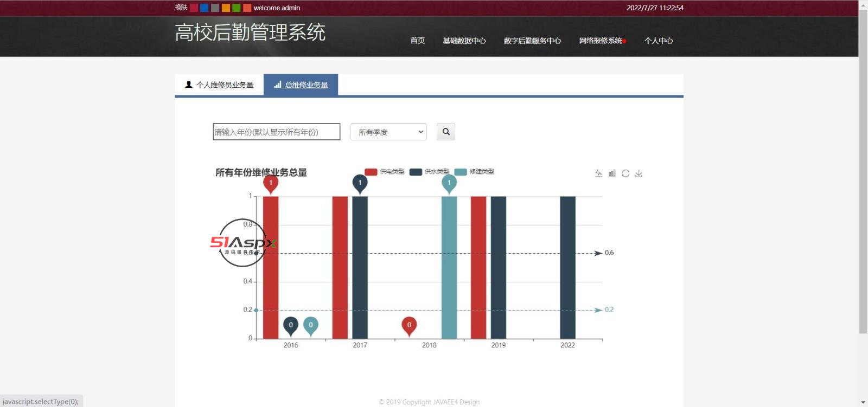
Task: Click the 2016 供电类型 value pin marker
Action: point(271,183)
